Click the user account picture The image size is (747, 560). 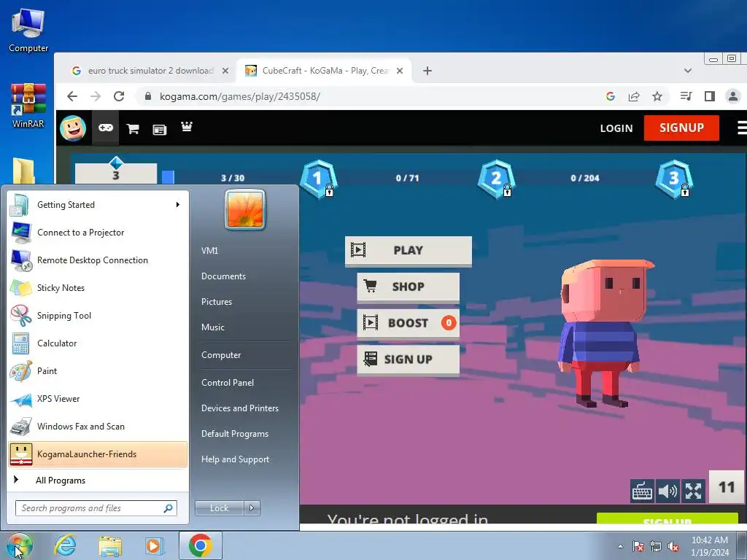point(245,210)
